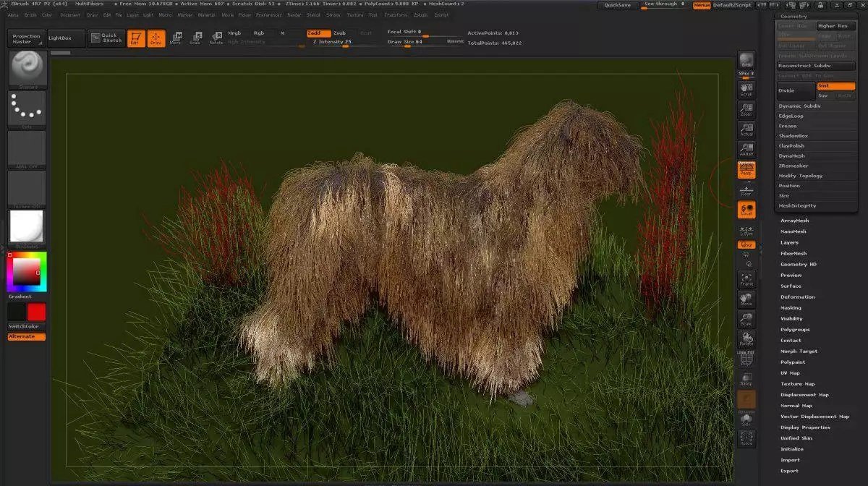Click the AAHalf icon
Viewport: 868px width, 486px height.
click(746, 150)
